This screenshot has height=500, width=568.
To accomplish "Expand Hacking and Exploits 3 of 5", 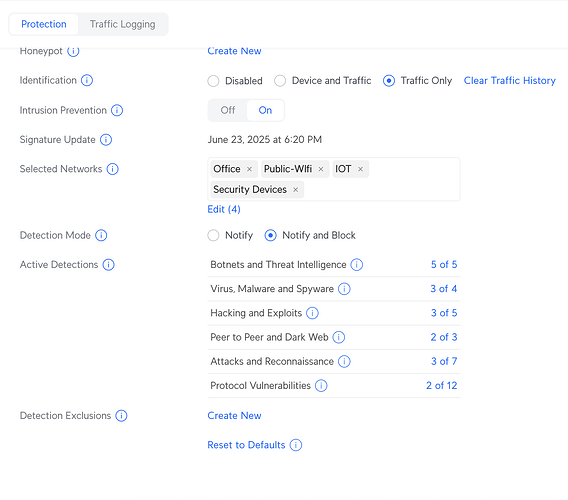I will (444, 313).
